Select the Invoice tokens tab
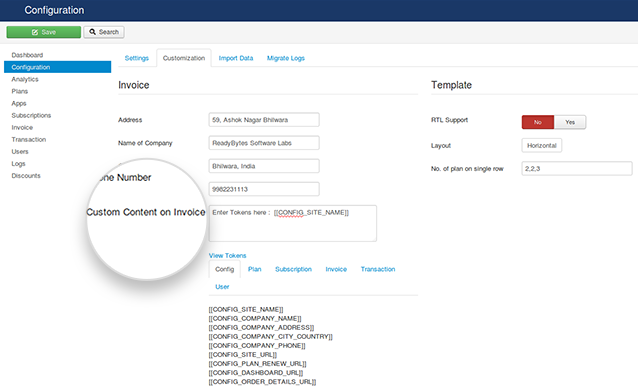This screenshot has width=638, height=391. [336, 269]
